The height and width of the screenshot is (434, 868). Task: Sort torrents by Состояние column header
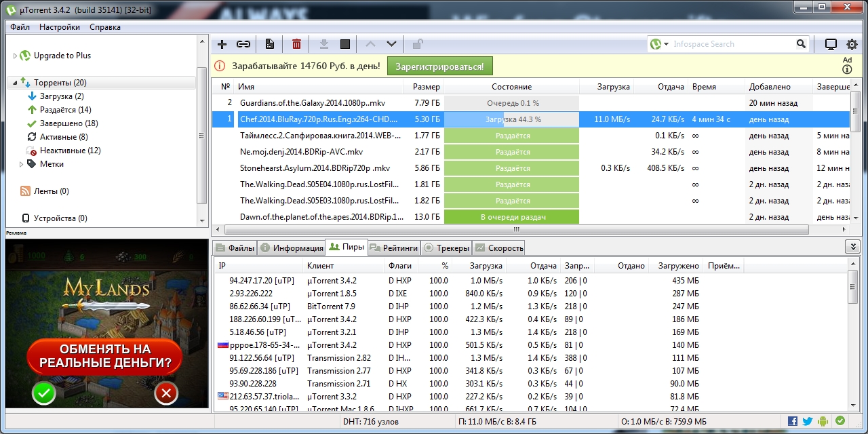click(512, 87)
